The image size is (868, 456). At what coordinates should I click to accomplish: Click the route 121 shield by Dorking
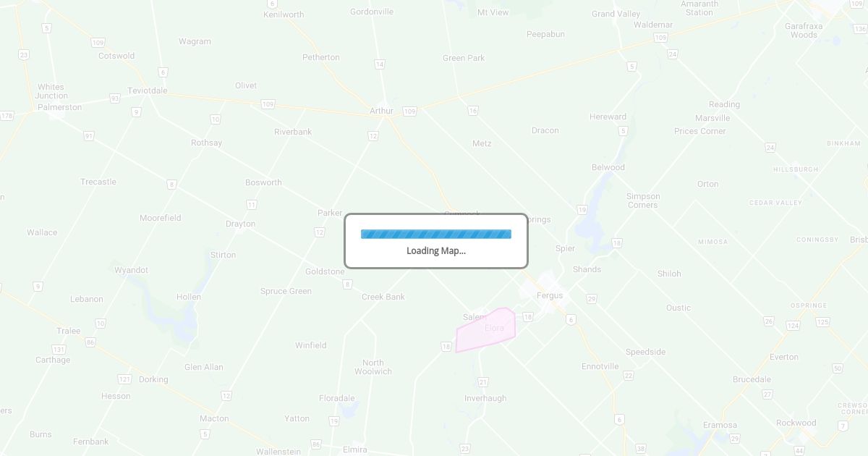(x=124, y=379)
